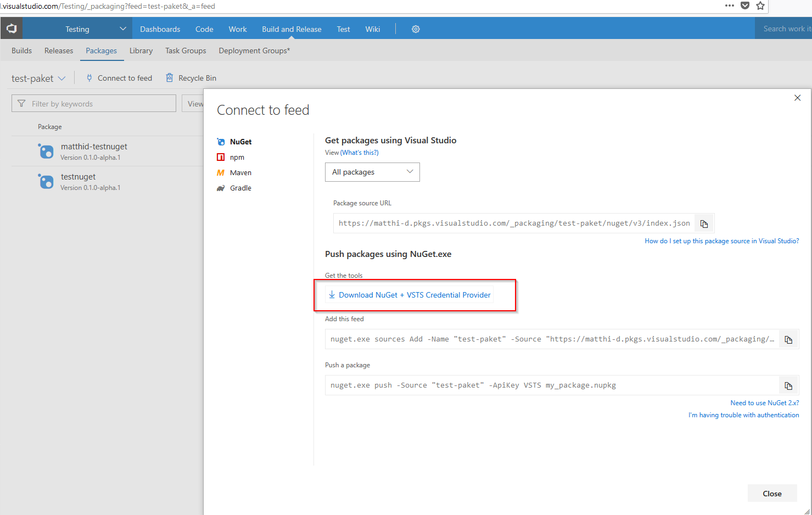Switch to the Packages tab
The image size is (812, 515).
pyautogui.click(x=101, y=51)
